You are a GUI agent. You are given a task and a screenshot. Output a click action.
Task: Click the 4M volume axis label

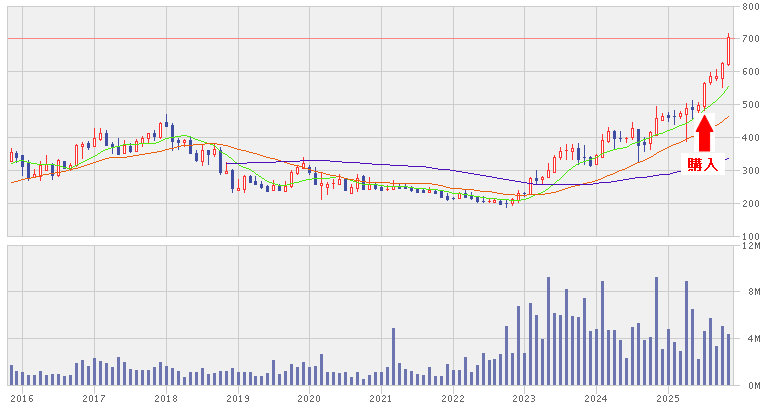click(751, 338)
